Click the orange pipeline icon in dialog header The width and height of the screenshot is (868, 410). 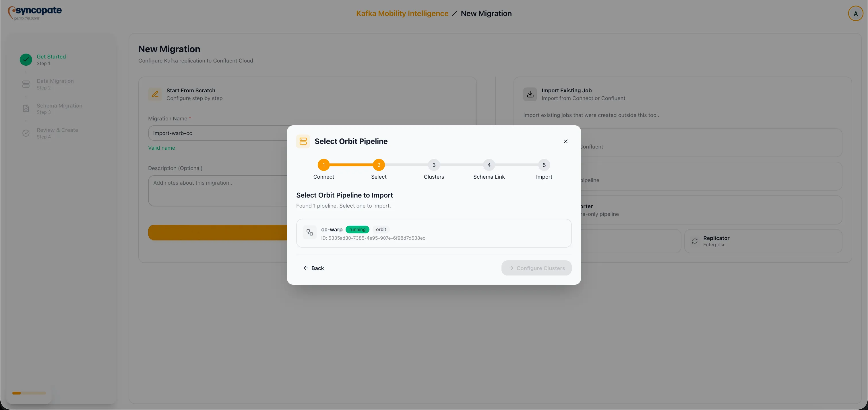pyautogui.click(x=303, y=141)
